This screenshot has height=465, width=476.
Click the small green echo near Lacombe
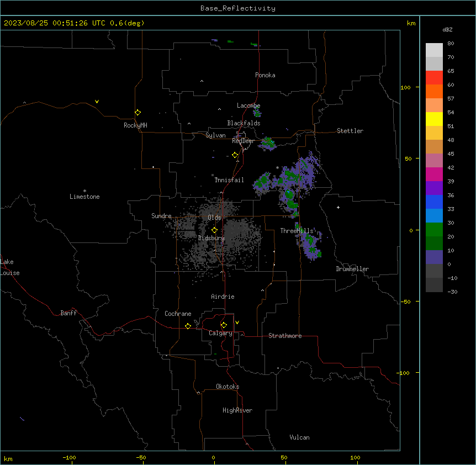(257, 113)
